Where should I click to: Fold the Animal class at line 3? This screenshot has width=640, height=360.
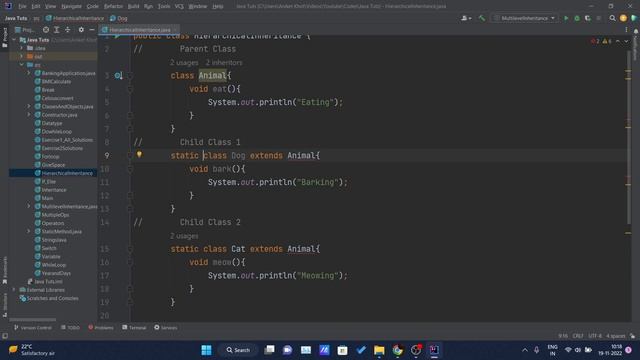click(x=130, y=76)
